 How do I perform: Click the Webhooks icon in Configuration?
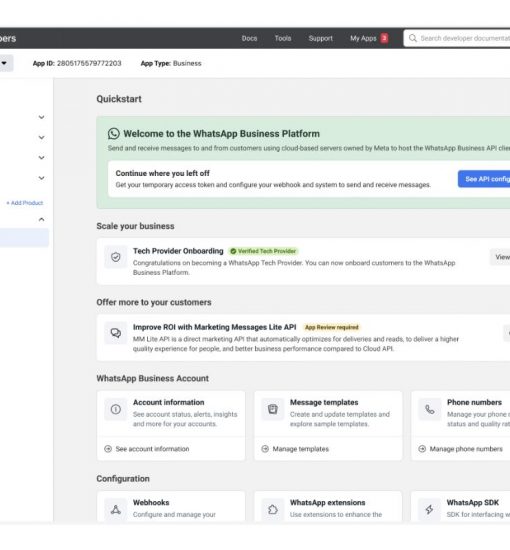pos(116,509)
